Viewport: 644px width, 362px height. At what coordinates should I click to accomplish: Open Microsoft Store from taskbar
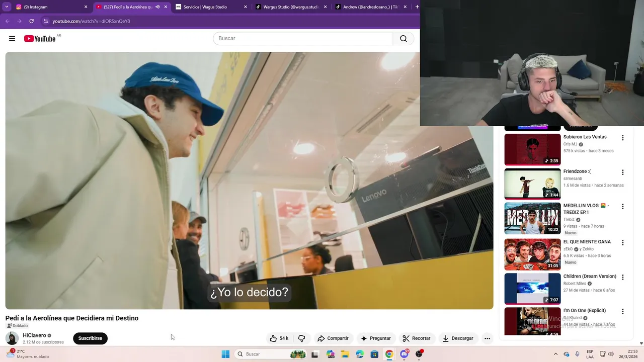click(374, 354)
